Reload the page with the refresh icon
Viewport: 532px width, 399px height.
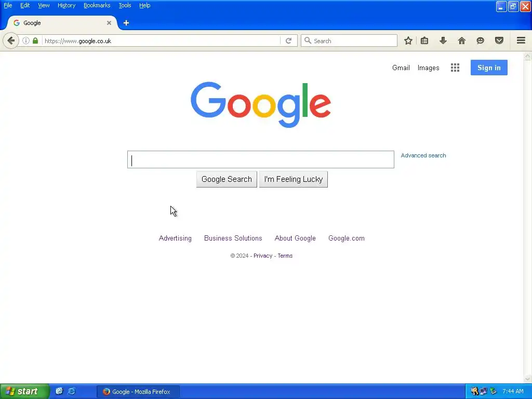(x=289, y=41)
